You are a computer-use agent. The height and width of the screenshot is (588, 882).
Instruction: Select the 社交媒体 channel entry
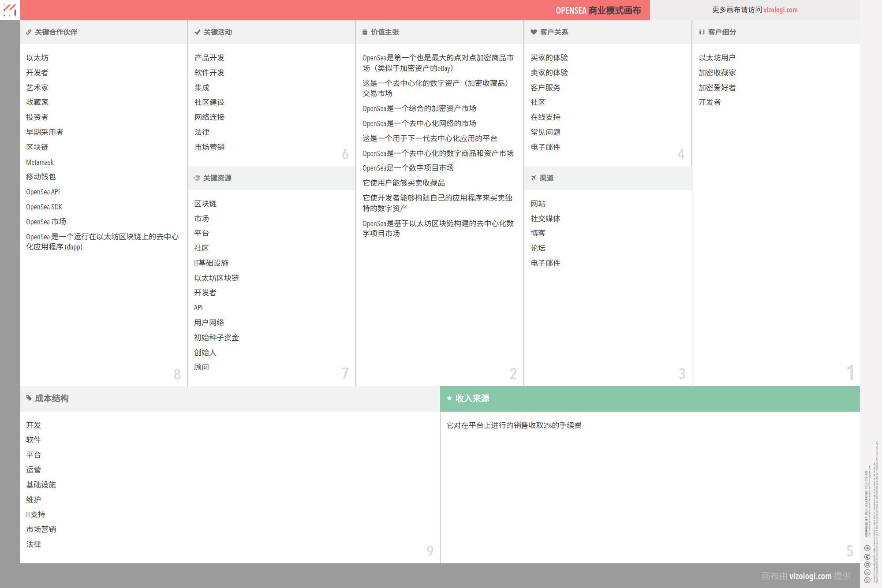(546, 219)
